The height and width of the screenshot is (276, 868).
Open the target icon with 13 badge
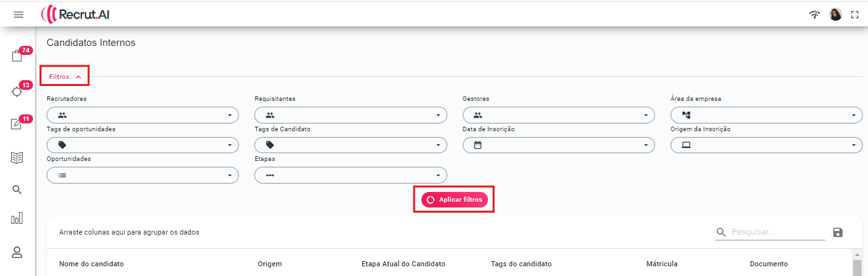pos(17,91)
